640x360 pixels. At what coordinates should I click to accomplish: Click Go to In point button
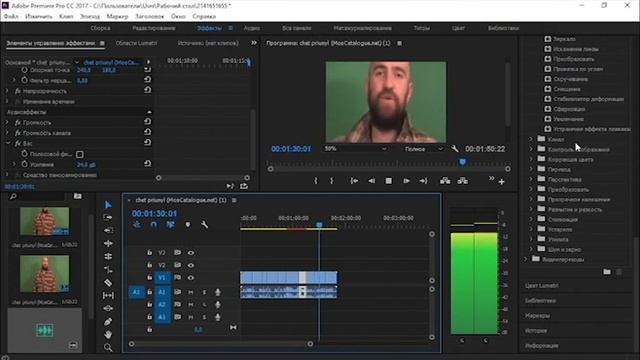[x=354, y=181]
